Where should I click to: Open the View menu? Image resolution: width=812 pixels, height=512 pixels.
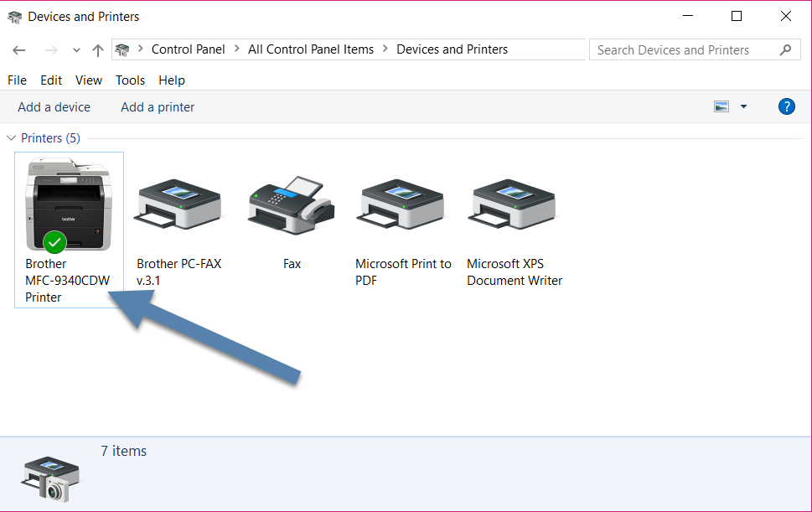pos(88,80)
